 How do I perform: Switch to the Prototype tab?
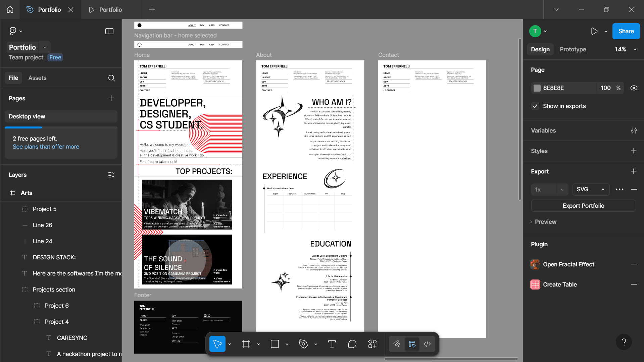pyautogui.click(x=573, y=49)
